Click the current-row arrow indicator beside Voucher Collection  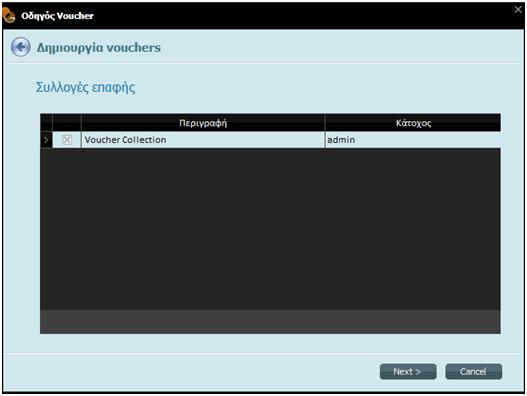coord(46,140)
